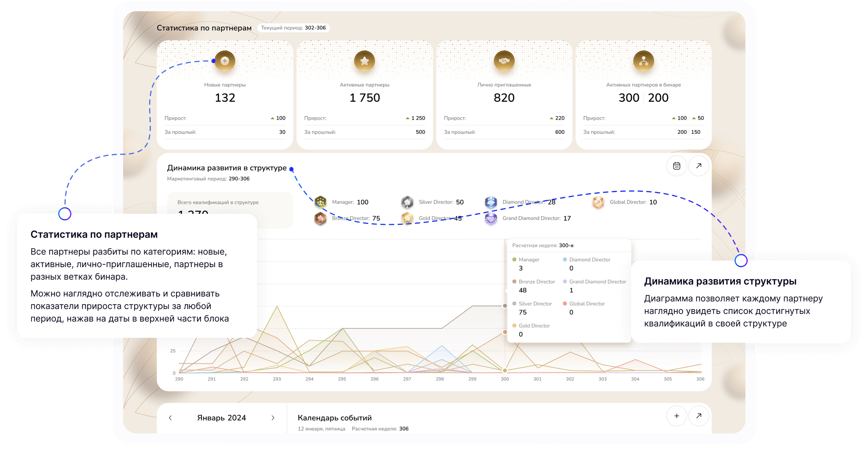Screen dimensions: 868x451
Task: Click the marketing period 290-306 label
Action: coord(208,178)
